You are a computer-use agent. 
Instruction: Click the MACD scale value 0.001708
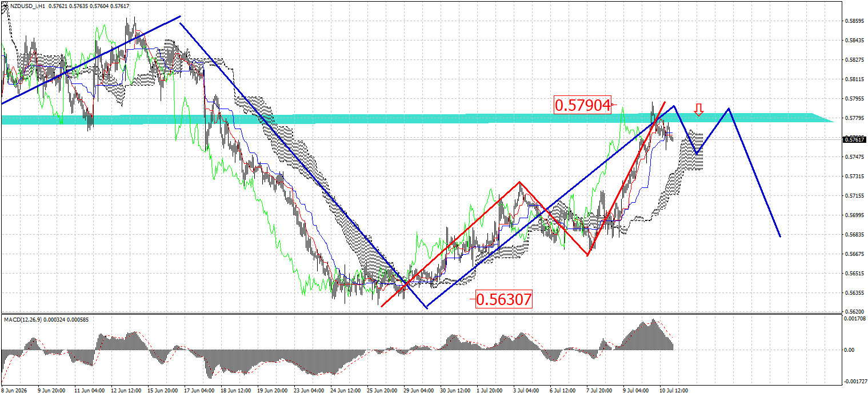click(854, 319)
